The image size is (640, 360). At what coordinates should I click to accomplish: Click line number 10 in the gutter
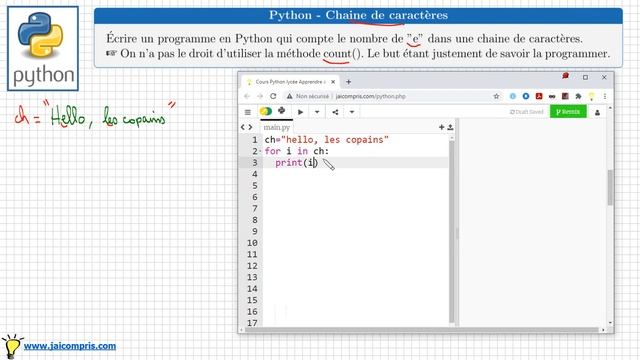[252, 243]
